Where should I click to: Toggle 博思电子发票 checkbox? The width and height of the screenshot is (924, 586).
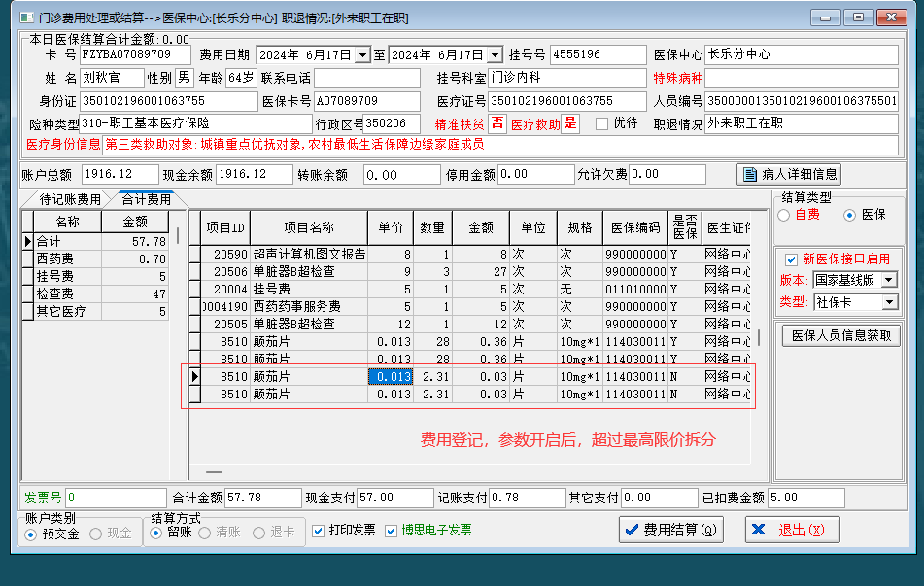coord(391,531)
